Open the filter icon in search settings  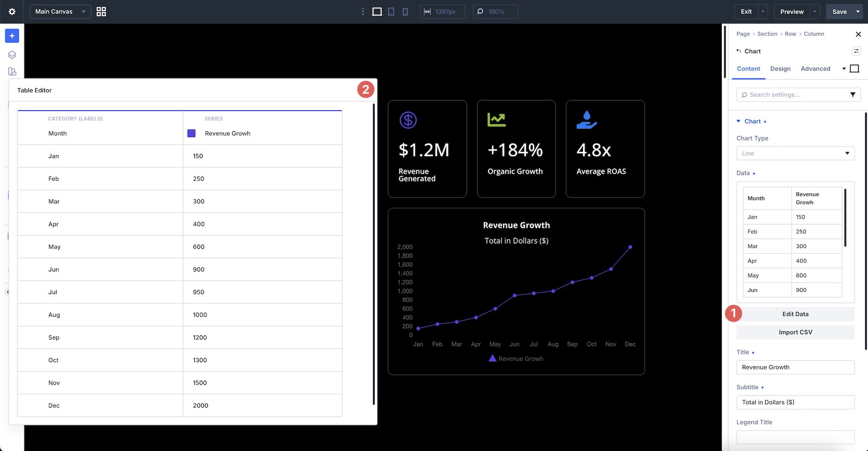click(x=853, y=95)
